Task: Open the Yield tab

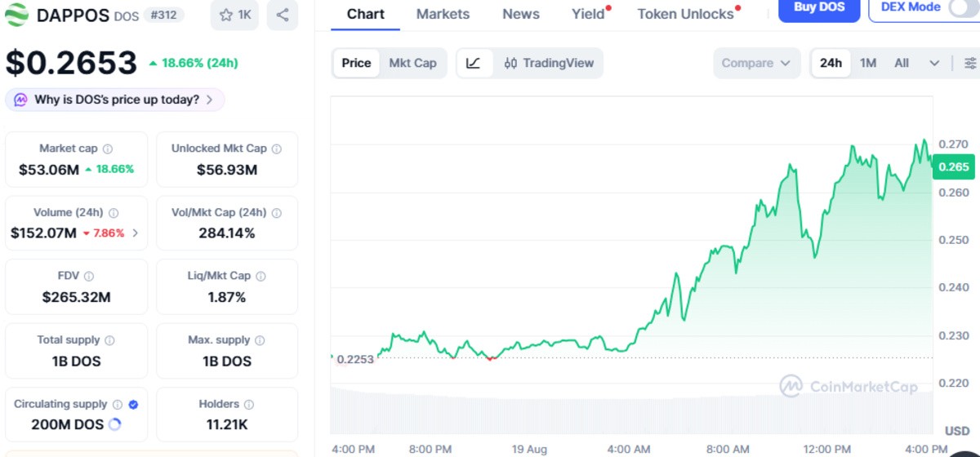Action: coord(589,14)
